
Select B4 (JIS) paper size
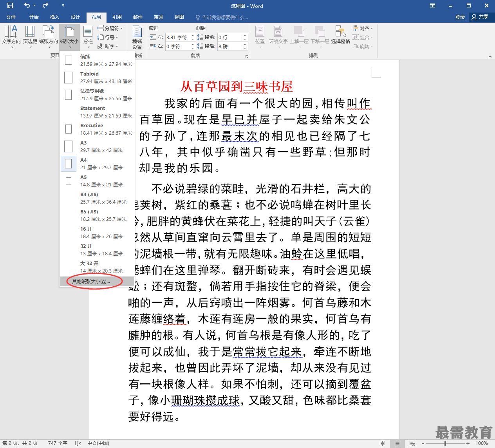[97, 198]
